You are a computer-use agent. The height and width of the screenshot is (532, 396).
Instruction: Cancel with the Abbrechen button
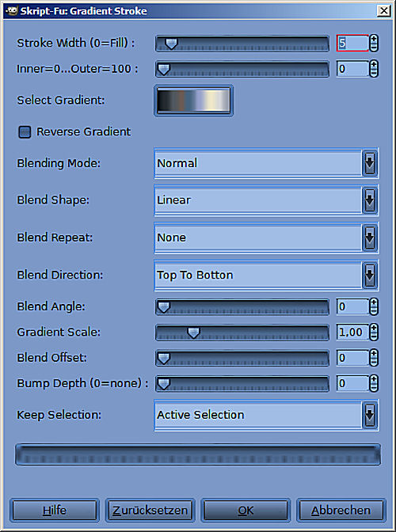(x=341, y=510)
